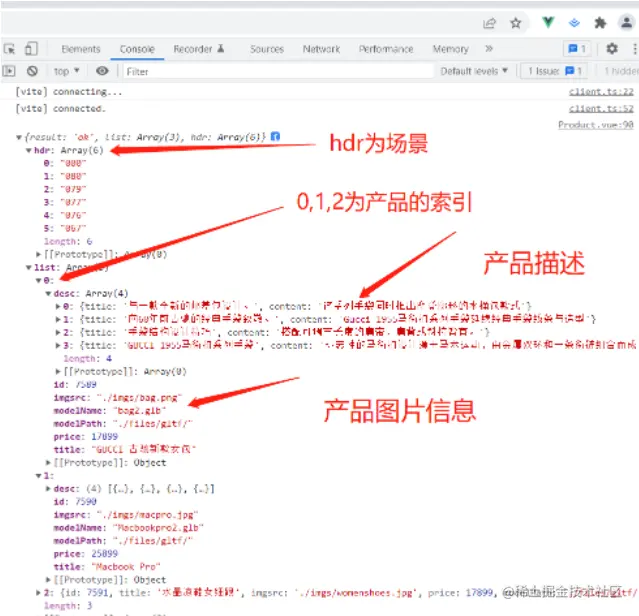Open client.ts:22 source link
This screenshot has height=616, width=639.
601,92
